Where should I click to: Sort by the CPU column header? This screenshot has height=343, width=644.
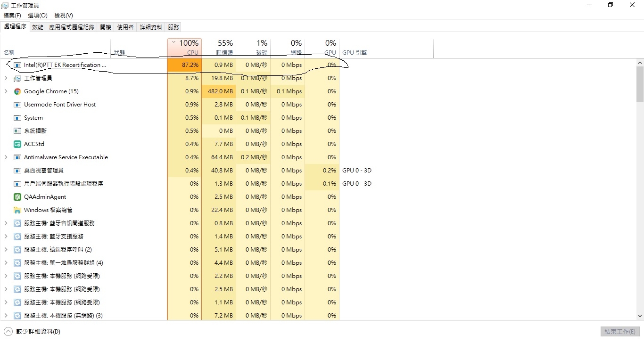(184, 48)
